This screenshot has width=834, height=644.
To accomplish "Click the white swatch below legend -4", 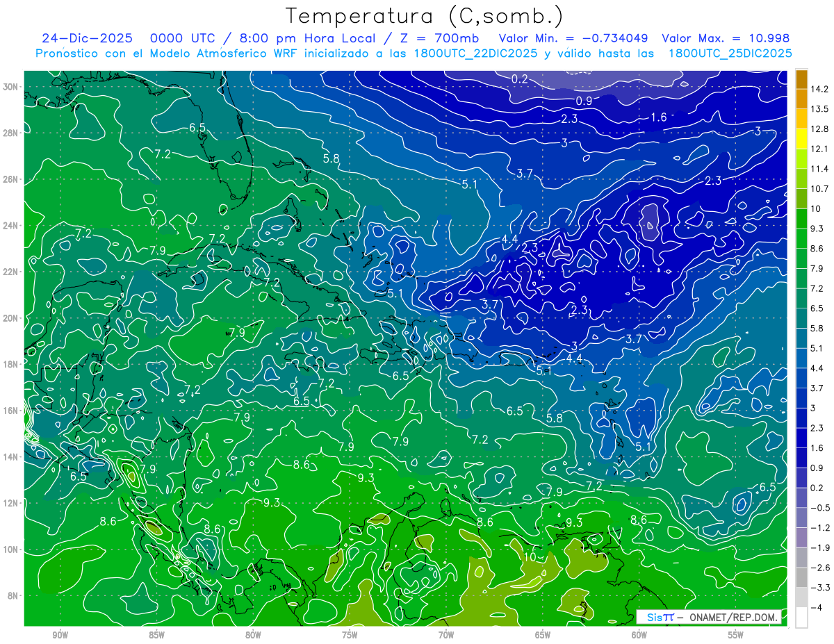I will 801,618.
